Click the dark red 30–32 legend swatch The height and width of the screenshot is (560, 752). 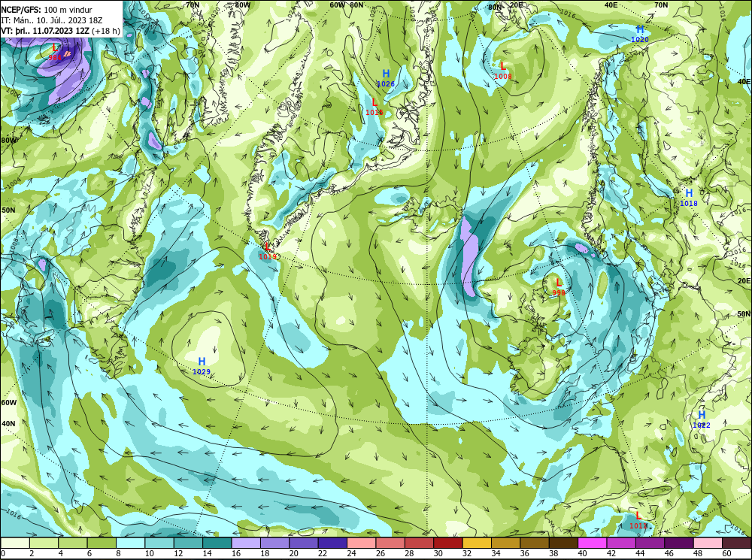tap(448, 543)
